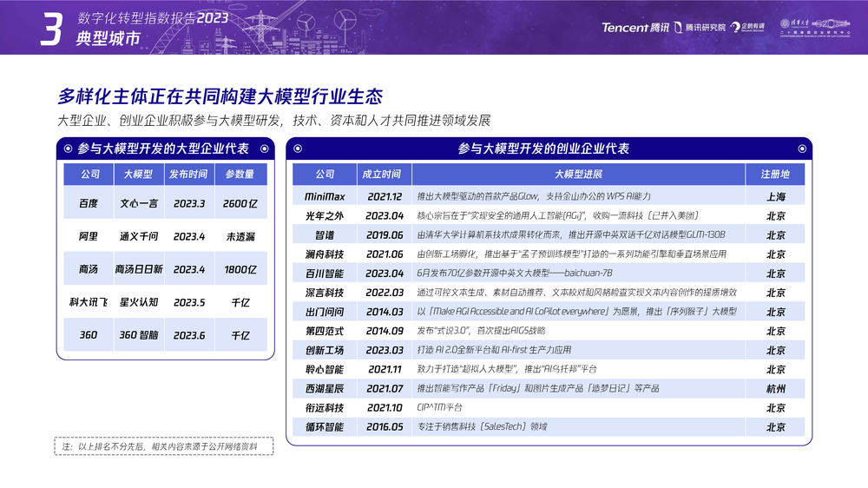
Task: Click the 衔远科技 company cell
Action: pyautogui.click(x=325, y=408)
